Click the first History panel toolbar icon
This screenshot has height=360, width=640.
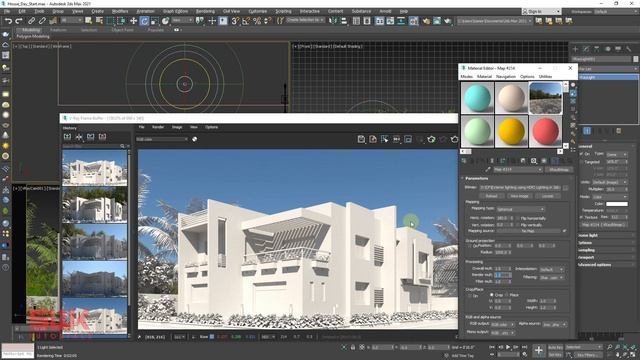(67, 137)
